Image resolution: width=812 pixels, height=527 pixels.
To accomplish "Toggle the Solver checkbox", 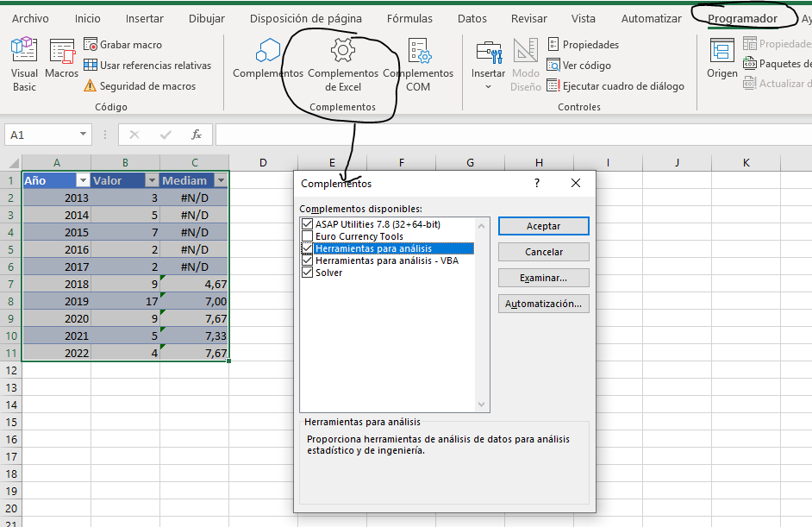I will click(307, 273).
